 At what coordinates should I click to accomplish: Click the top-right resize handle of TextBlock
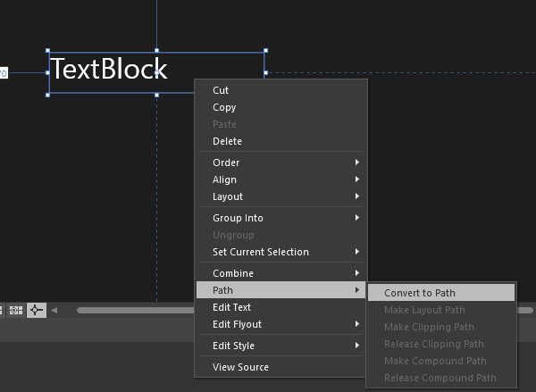tap(266, 51)
